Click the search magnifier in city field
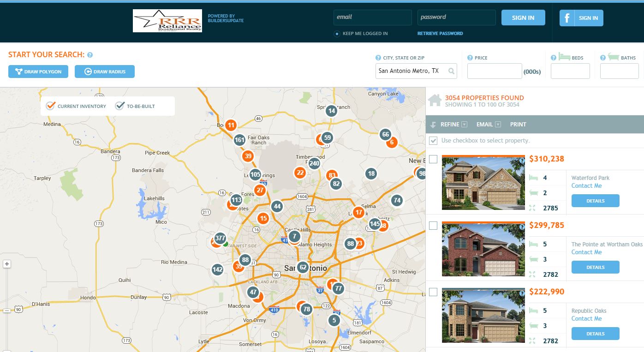 (x=451, y=71)
